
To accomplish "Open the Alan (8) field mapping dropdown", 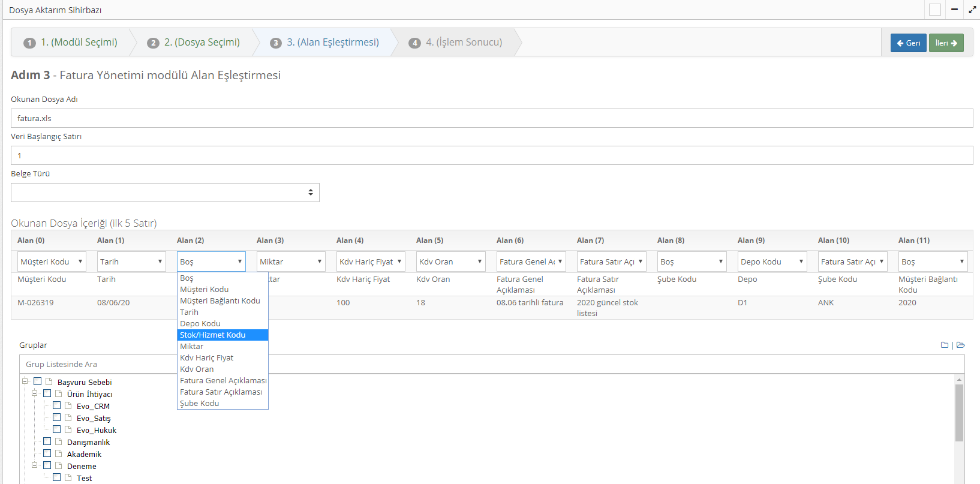I will pos(692,261).
